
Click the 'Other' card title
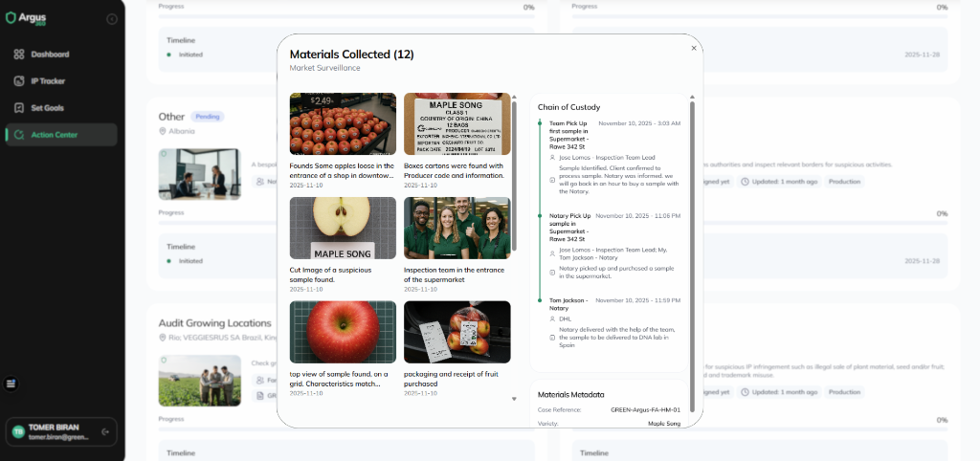click(x=172, y=117)
